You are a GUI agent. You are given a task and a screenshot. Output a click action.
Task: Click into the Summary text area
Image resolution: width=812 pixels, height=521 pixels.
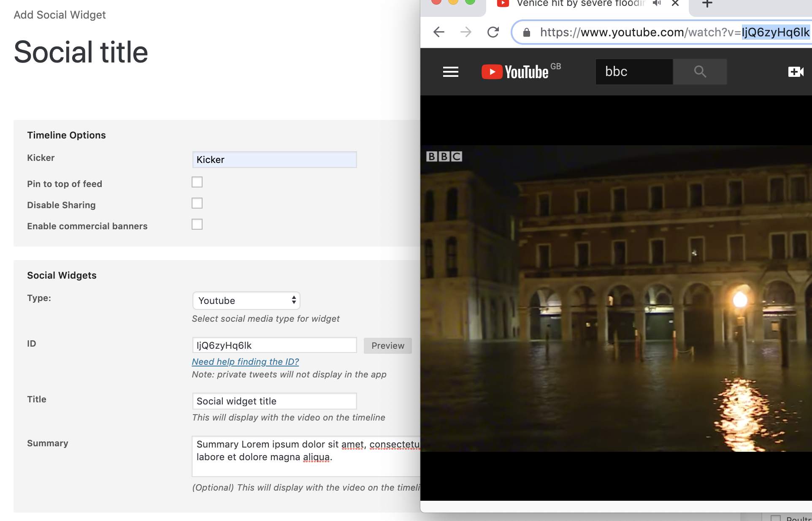(306, 456)
